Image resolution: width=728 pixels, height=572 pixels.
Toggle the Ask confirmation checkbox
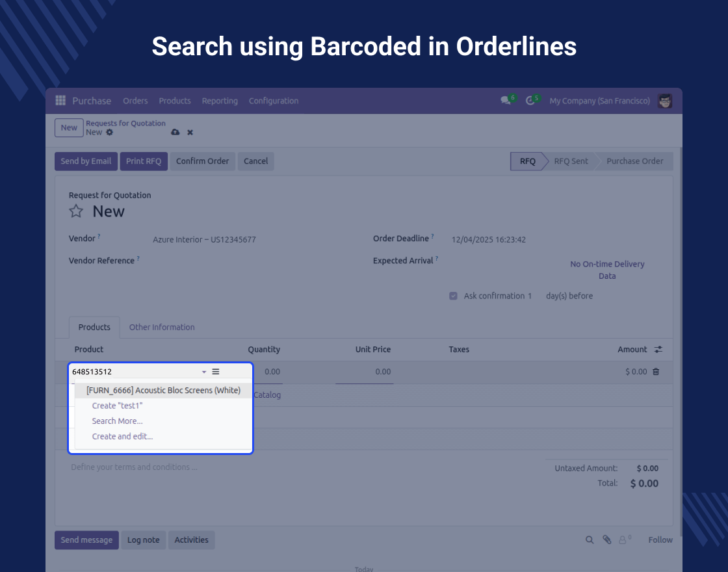(453, 296)
